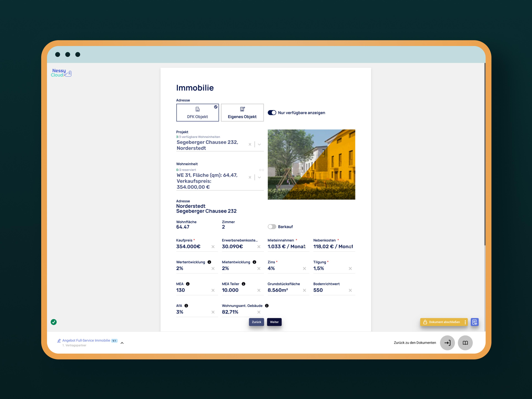The image size is (532, 399).
Task: Click the info icon next to AfA
Action: point(186,306)
